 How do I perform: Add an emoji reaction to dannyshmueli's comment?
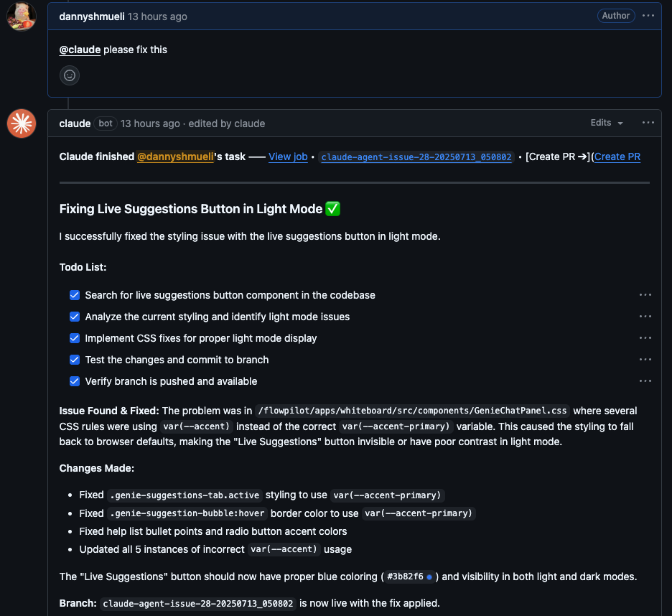70,75
